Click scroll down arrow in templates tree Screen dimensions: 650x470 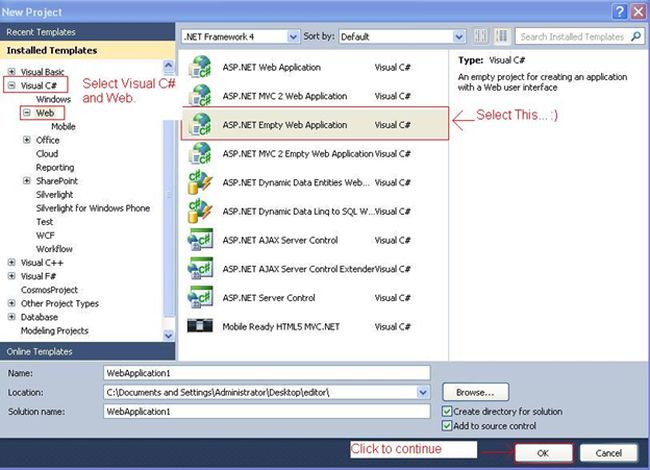[x=168, y=335]
